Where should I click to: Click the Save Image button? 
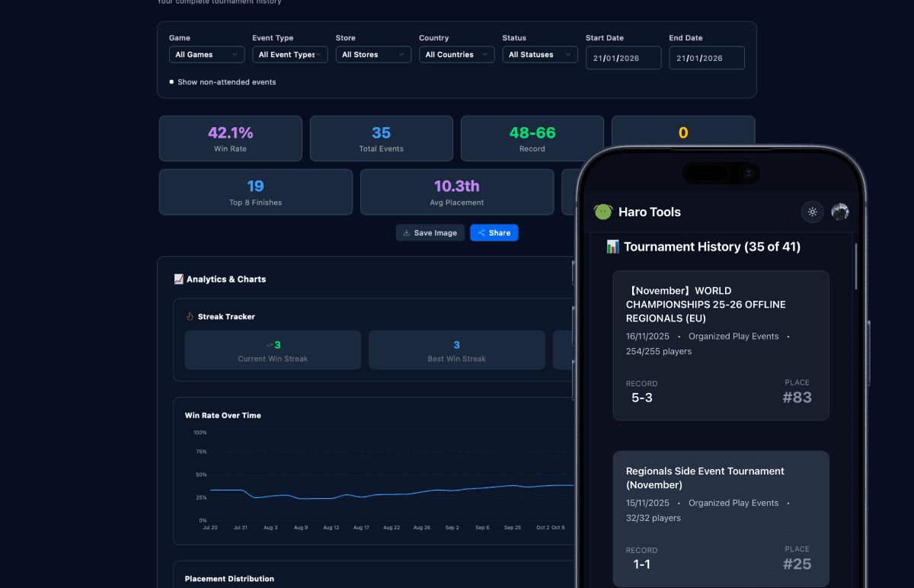[430, 232]
